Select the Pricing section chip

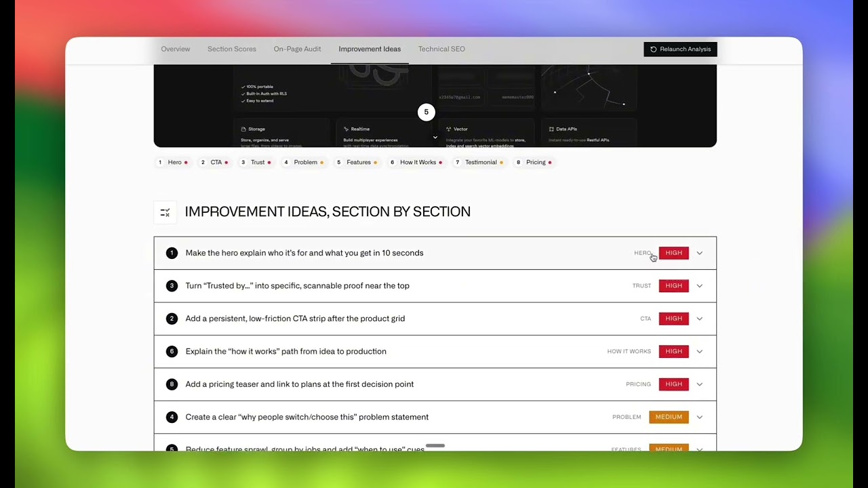pos(534,162)
